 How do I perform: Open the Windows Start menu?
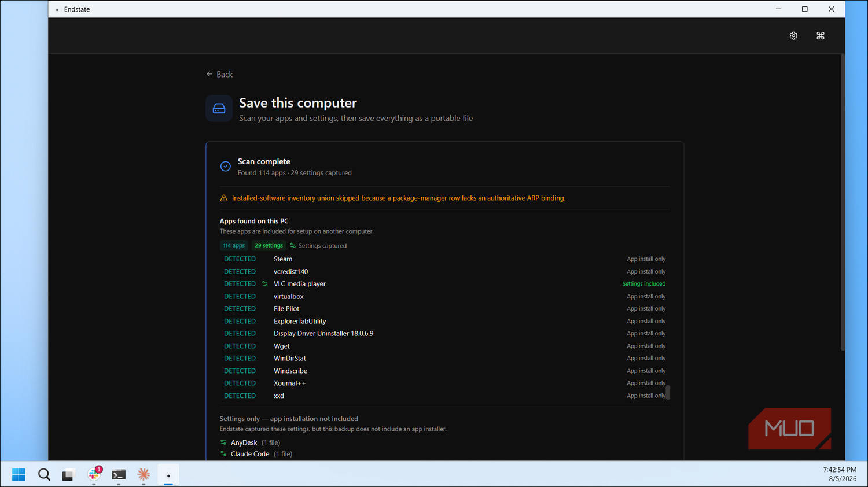click(19, 475)
